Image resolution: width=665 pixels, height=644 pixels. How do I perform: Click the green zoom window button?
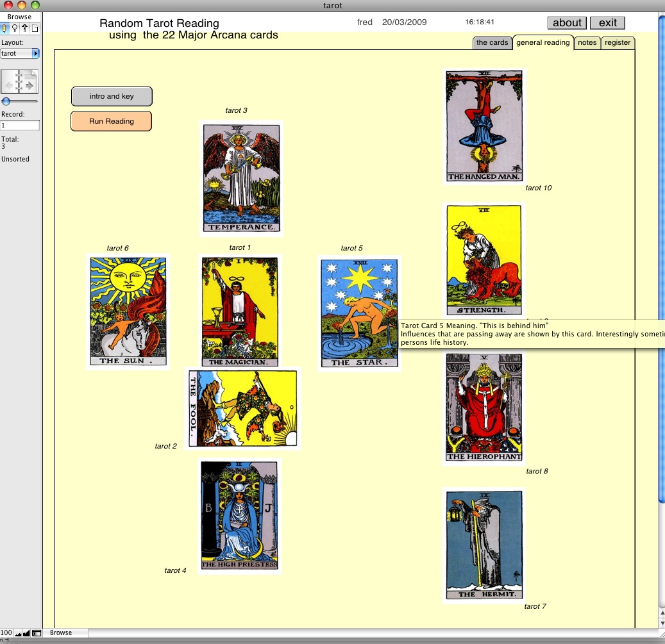(35, 5)
